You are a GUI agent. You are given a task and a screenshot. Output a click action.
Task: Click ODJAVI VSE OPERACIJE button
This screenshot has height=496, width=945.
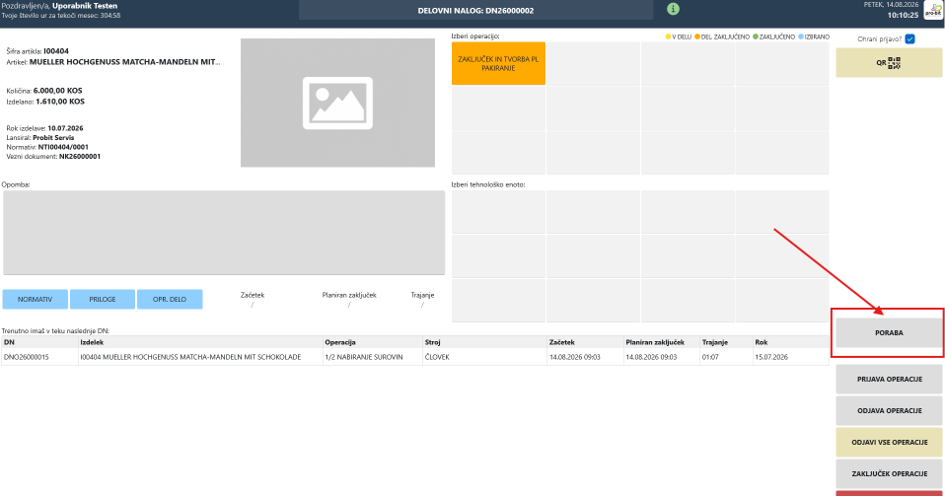pyautogui.click(x=889, y=442)
